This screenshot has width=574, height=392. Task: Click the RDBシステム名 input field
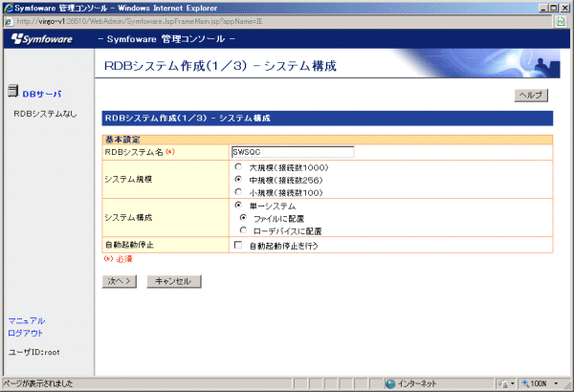293,152
